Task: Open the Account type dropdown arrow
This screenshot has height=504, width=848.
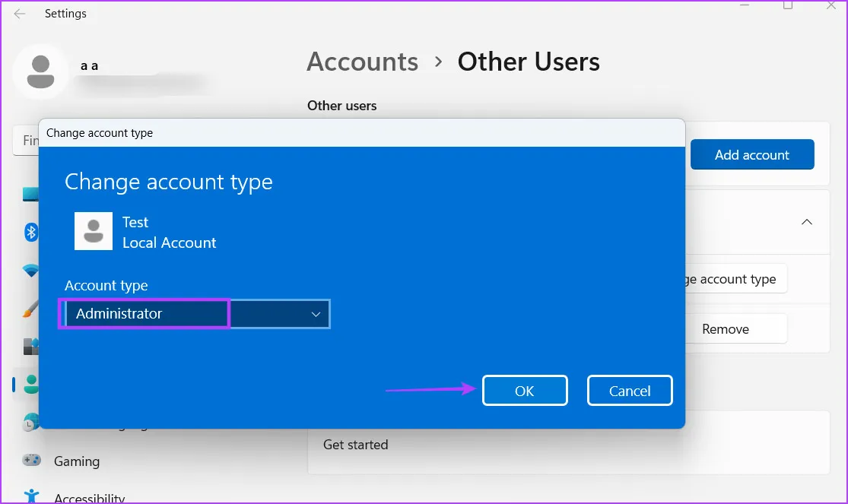Action: point(316,314)
